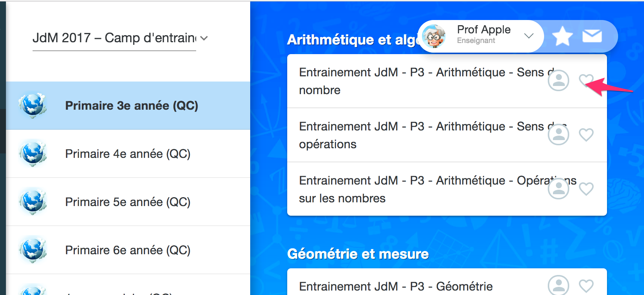Open Entrainement JdM P3 Géométrie activity

pos(396,286)
